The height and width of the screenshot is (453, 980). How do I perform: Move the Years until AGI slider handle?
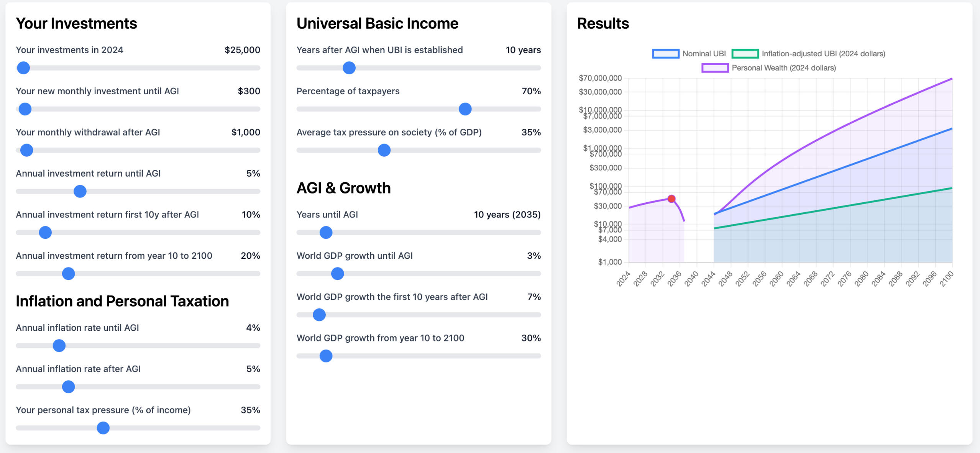point(325,232)
